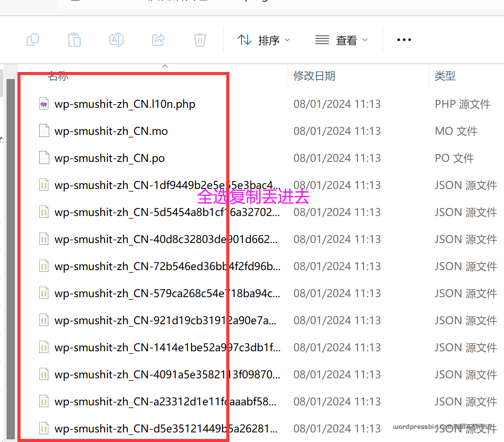The width and height of the screenshot is (504, 442).
Task: Open the three-dots more options menu
Action: pos(404,40)
